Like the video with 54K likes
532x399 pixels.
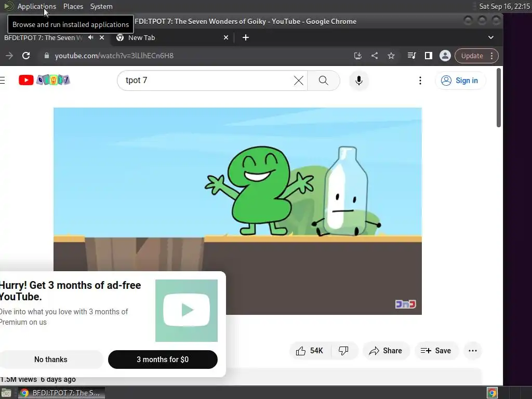coord(310,351)
